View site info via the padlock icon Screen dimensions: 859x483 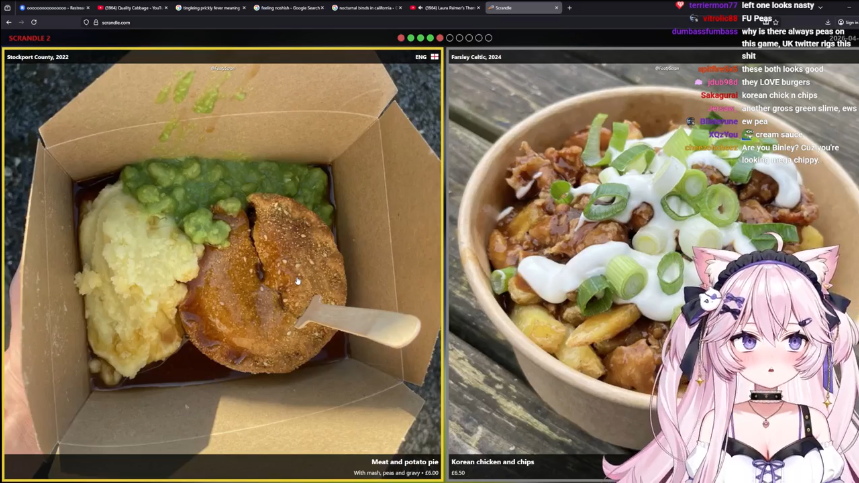pos(95,22)
